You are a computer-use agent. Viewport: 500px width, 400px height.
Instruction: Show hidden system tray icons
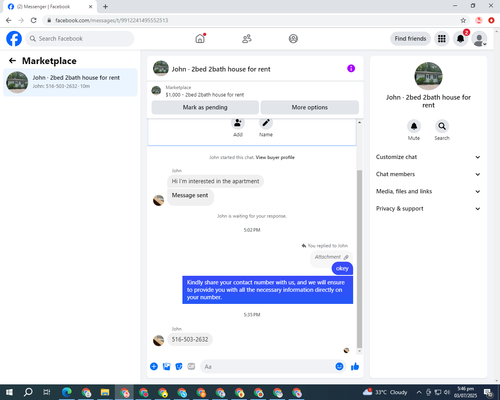[x=419, y=392]
